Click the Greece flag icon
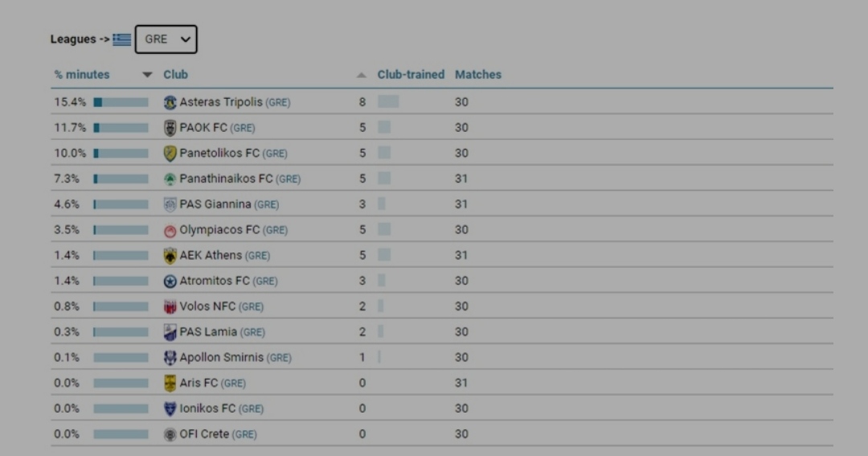 [x=122, y=39]
